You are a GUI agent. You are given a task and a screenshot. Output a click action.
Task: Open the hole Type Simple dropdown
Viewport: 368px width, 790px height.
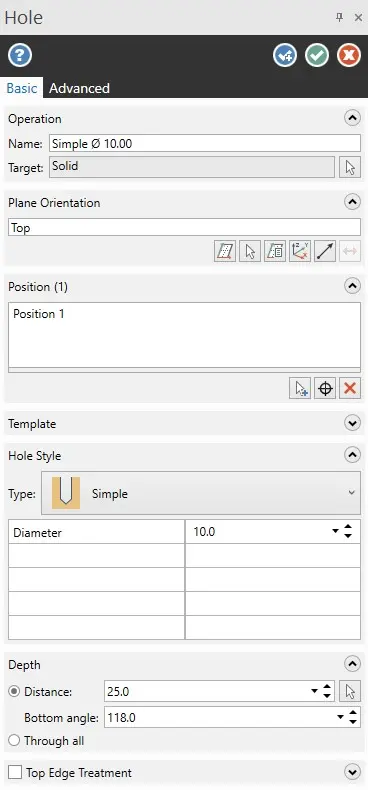click(201, 493)
